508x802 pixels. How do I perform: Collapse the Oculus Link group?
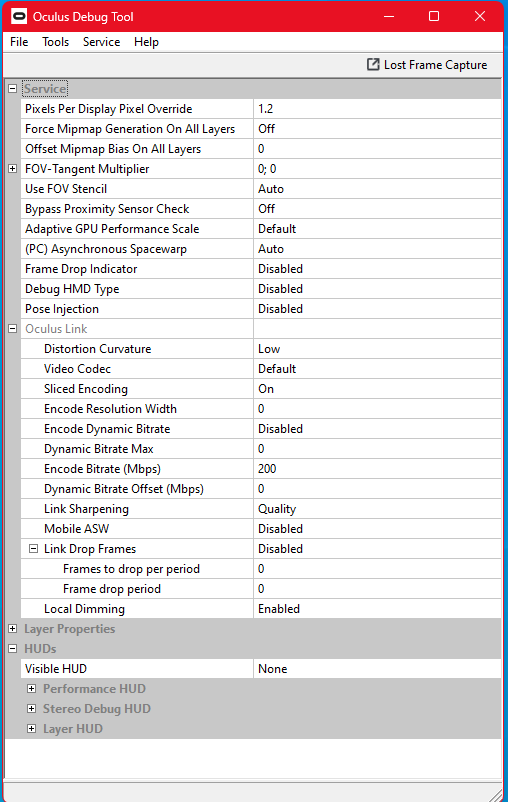point(13,328)
